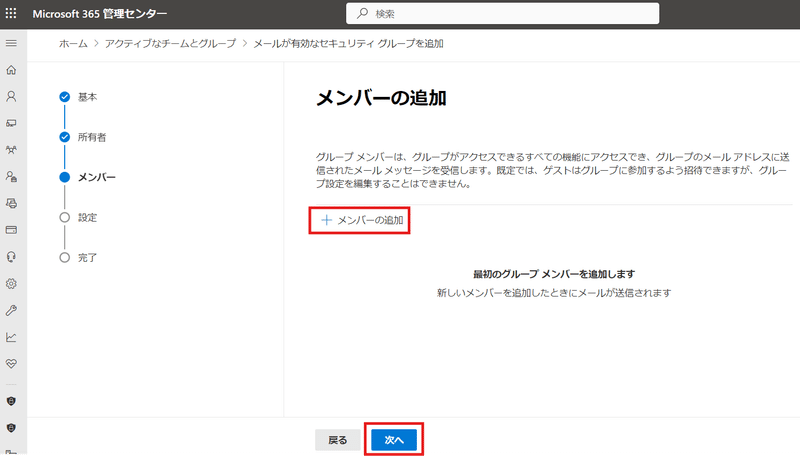Screen dimensions: 800x456
Task: Click the 戻る button
Action: pos(338,440)
